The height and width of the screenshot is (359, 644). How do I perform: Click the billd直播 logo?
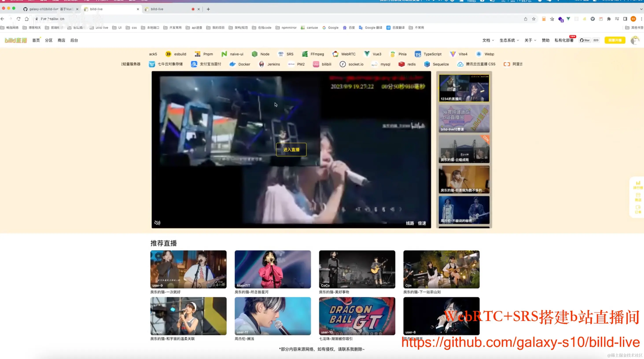[x=16, y=40]
